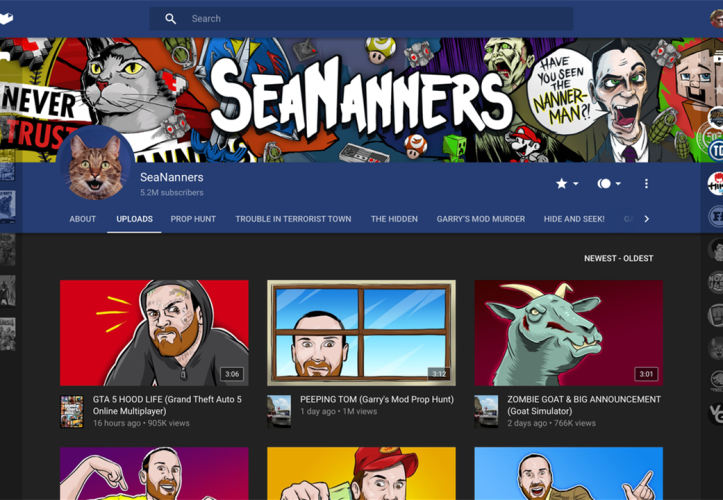Viewport: 723px width, 500px height.
Task: Click the 3:12 duration badge
Action: point(439,374)
